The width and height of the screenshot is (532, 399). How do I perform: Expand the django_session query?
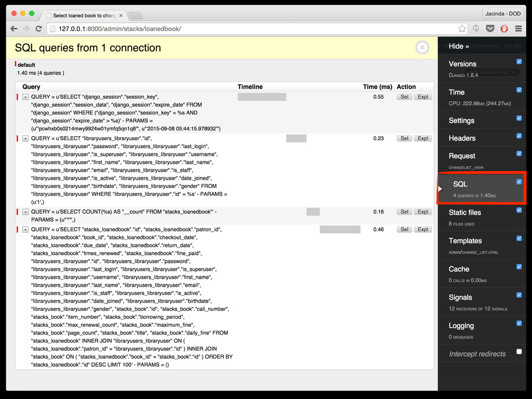(25, 97)
